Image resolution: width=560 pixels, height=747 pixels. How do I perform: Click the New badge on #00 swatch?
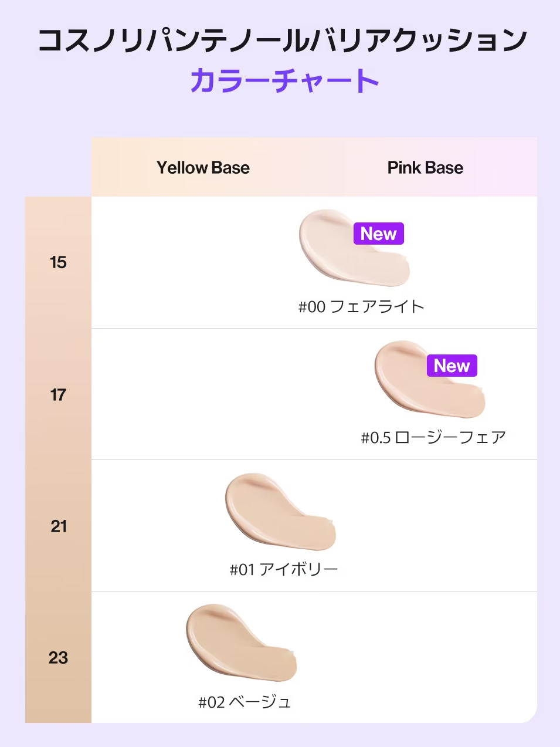point(378,234)
